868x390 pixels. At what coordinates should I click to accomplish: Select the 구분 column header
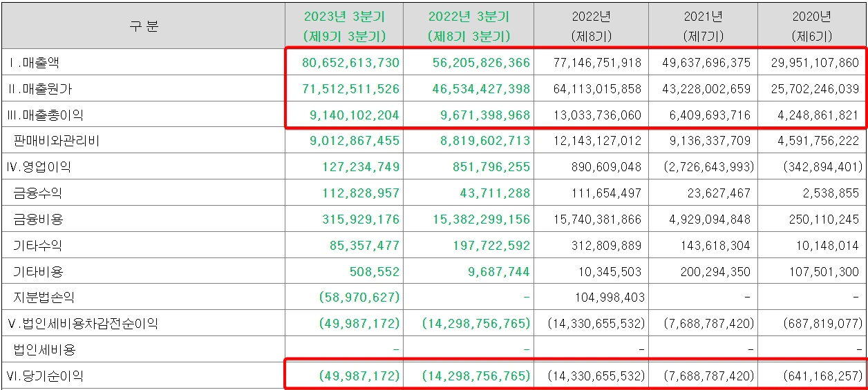(144, 26)
